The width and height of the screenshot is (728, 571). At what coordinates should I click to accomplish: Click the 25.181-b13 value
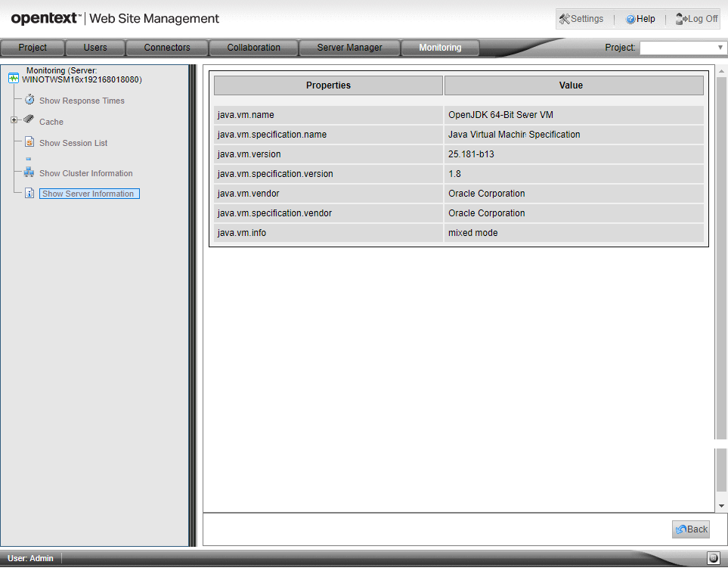[x=574, y=154]
